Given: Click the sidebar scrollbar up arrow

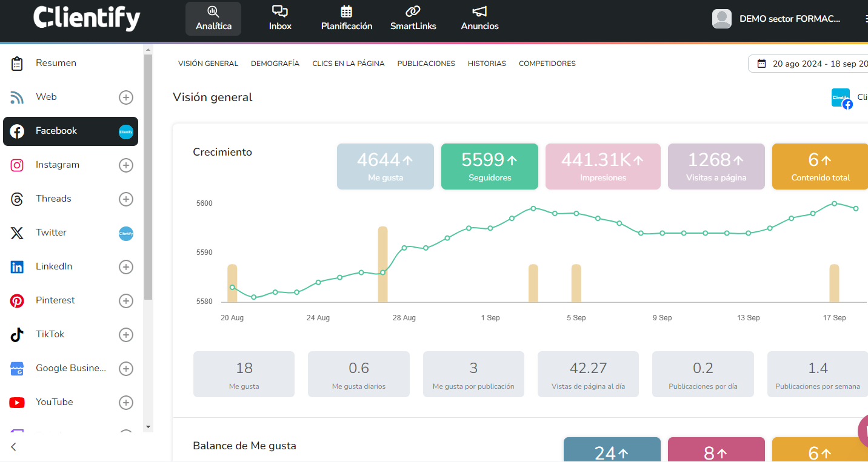Looking at the screenshot, I should [149, 48].
